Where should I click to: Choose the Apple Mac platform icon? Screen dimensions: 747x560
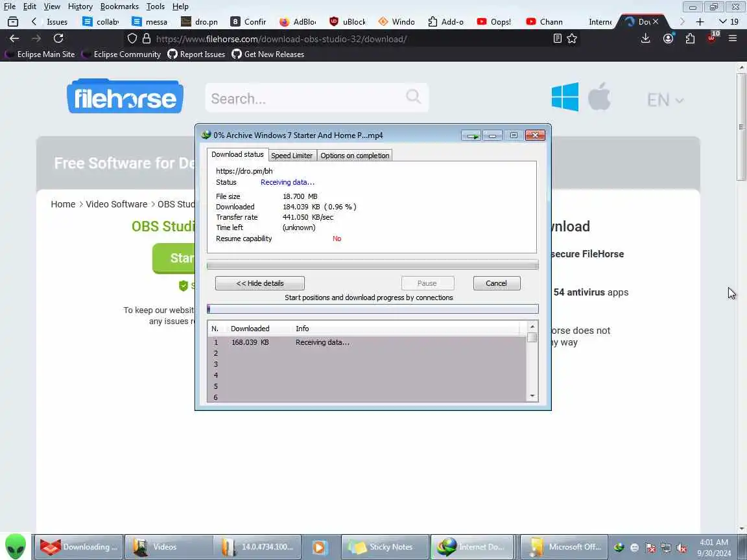(599, 97)
